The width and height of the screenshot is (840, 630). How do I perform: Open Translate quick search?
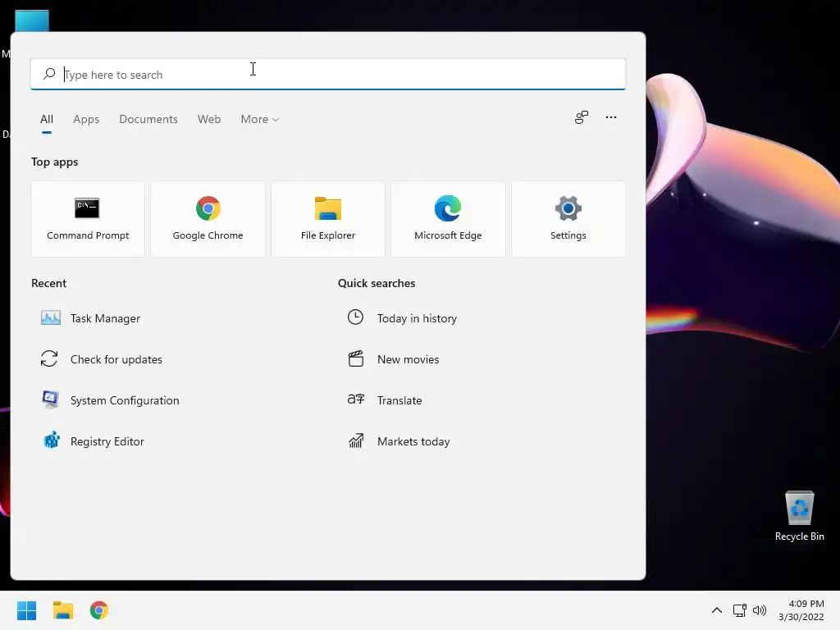399,400
